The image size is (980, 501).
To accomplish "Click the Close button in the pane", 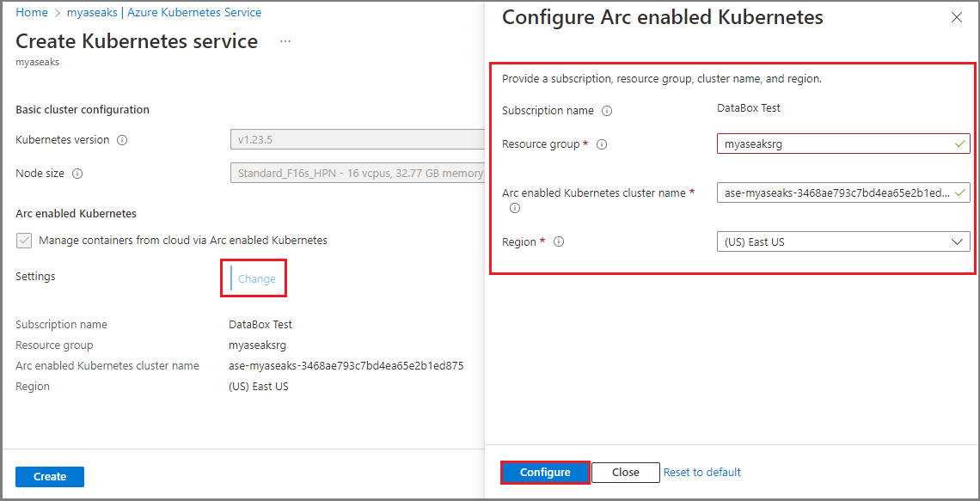I will tap(625, 472).
